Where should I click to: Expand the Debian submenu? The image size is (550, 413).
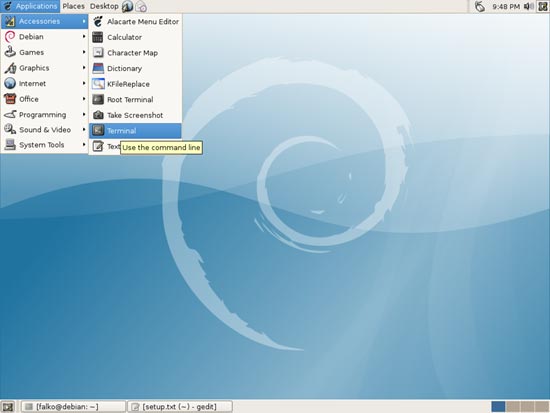pos(44,36)
